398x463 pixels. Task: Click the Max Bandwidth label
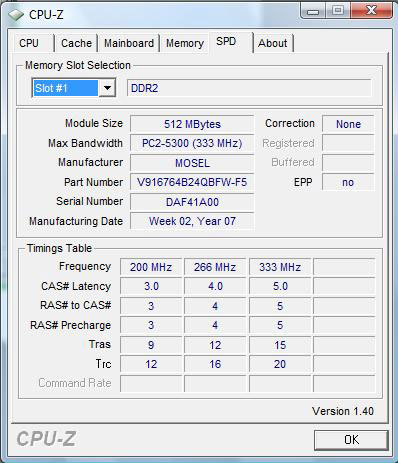(85, 143)
